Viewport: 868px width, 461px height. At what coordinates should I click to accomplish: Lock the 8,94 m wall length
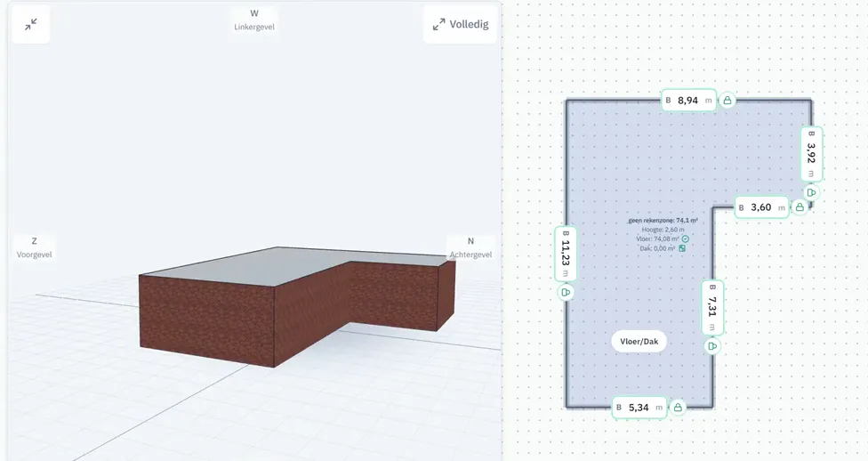727,101
